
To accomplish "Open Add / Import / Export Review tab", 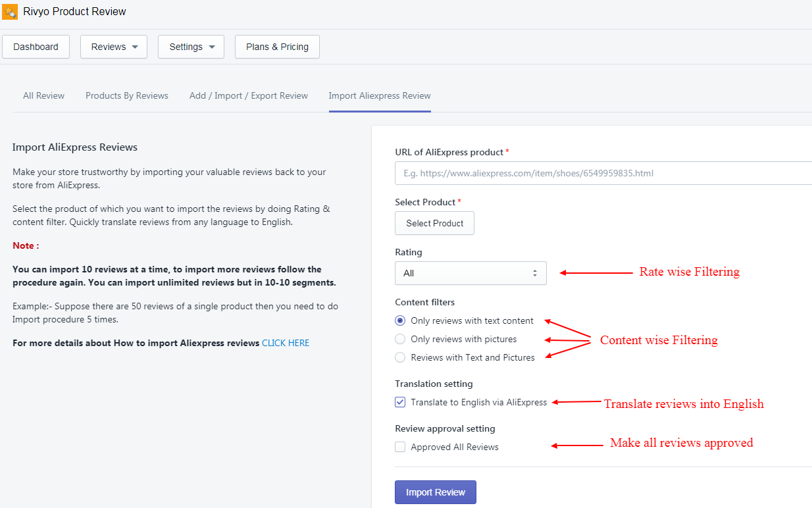I will coord(249,95).
